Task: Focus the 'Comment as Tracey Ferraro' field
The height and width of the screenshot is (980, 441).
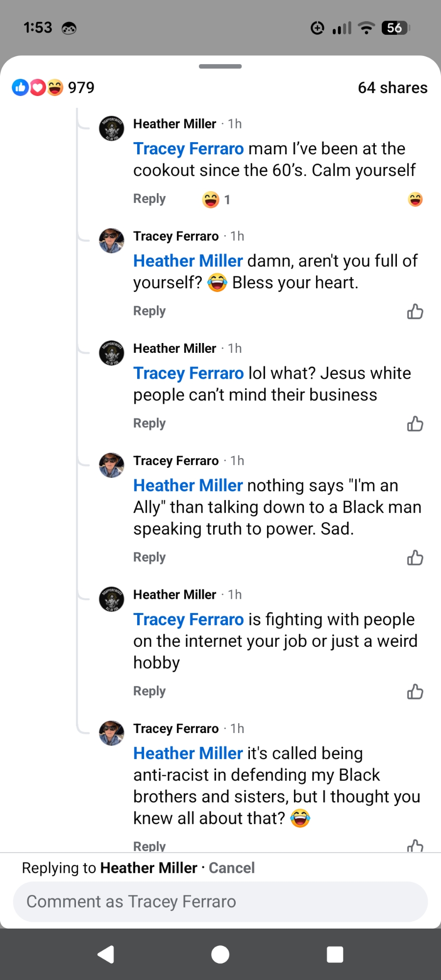Action: click(x=220, y=902)
